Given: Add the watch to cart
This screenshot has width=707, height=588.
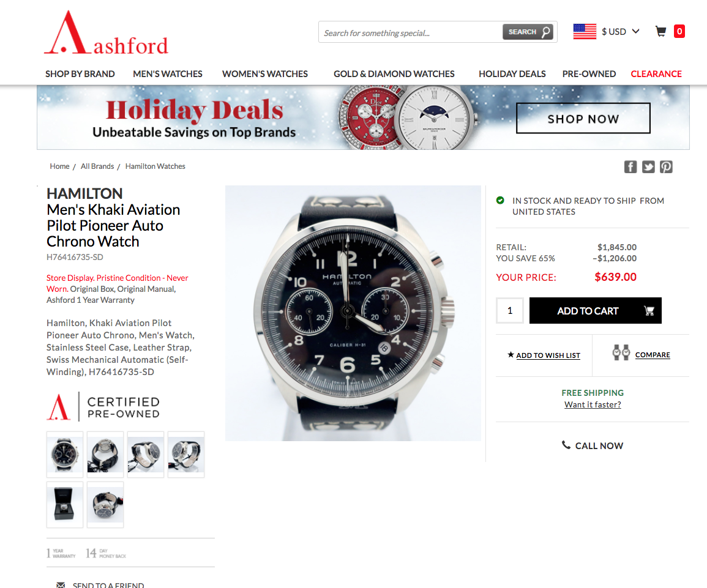Looking at the screenshot, I should [595, 310].
